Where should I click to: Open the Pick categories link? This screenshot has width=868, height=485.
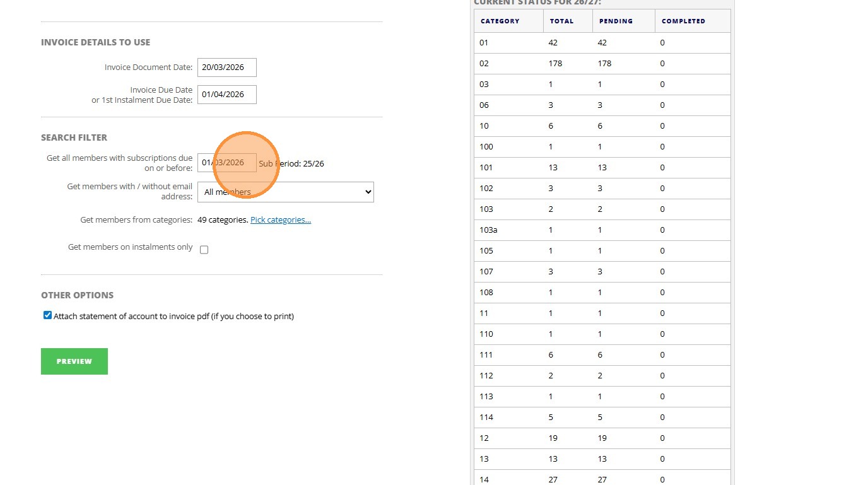(280, 220)
